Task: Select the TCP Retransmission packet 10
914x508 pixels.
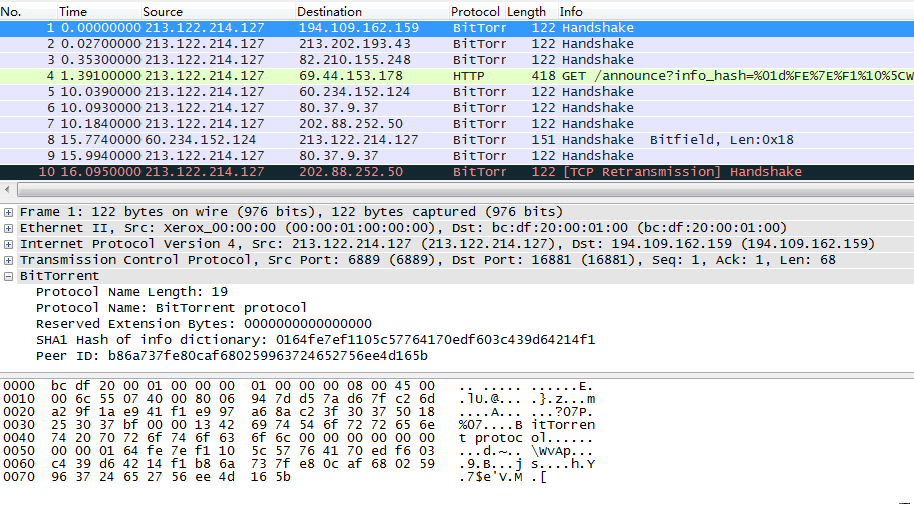Action: (x=457, y=172)
